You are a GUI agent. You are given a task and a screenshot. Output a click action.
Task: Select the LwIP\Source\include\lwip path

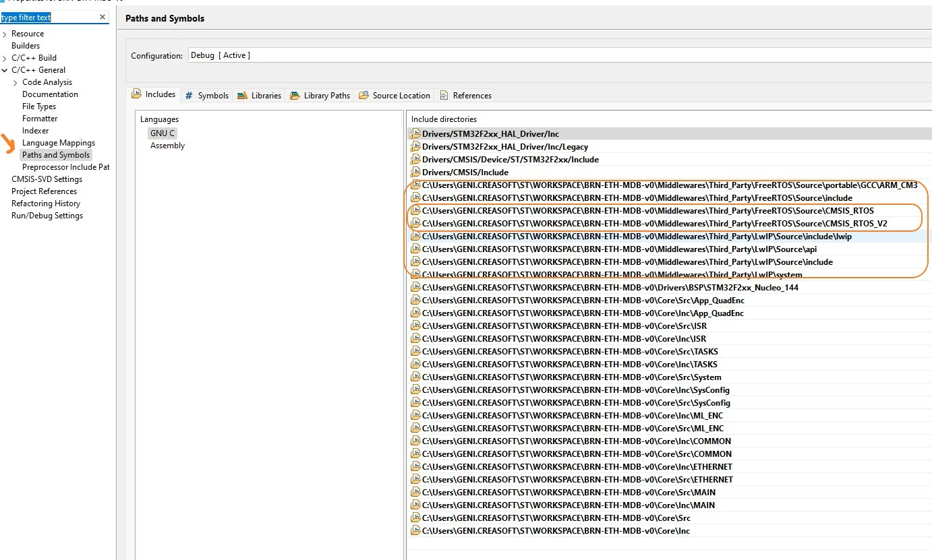tap(637, 237)
